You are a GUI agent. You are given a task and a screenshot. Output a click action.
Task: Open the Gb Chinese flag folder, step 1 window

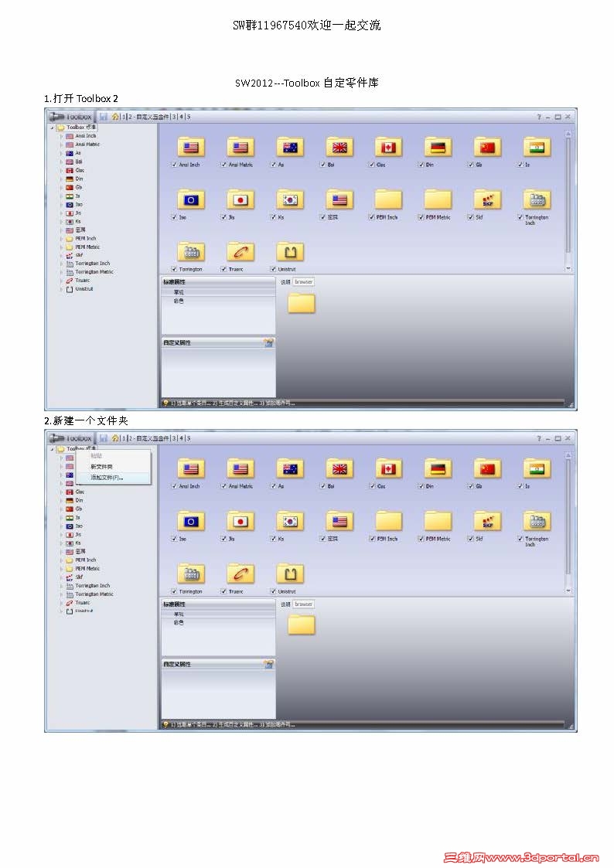tap(487, 148)
